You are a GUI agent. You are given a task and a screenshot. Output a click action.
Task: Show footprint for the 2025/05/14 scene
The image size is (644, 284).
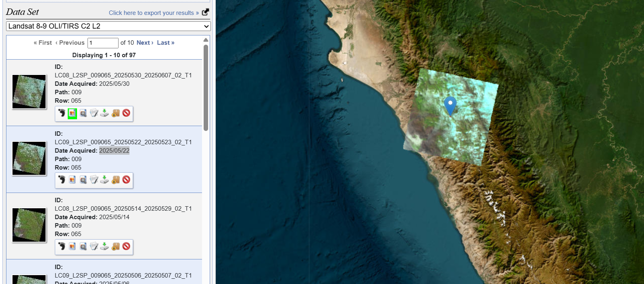(x=61, y=246)
